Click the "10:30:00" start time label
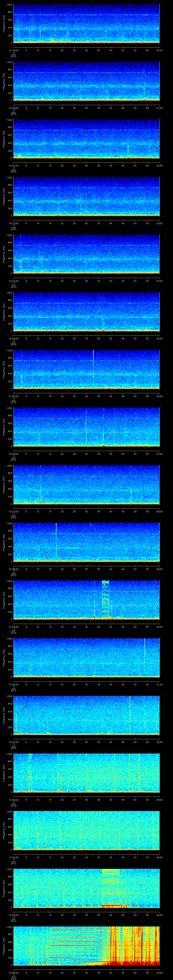Viewport: 173px width, 980px height. (x=13, y=684)
